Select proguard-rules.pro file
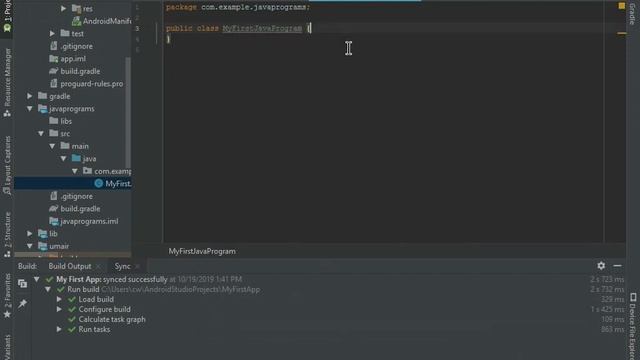 [87, 84]
